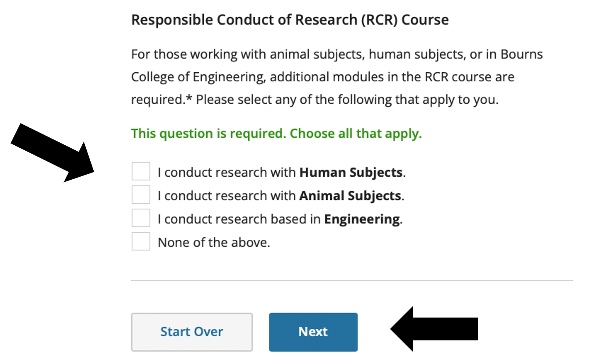The height and width of the screenshot is (364, 589).
Task: Click the horizontal divider above the buttons
Action: coord(352,280)
